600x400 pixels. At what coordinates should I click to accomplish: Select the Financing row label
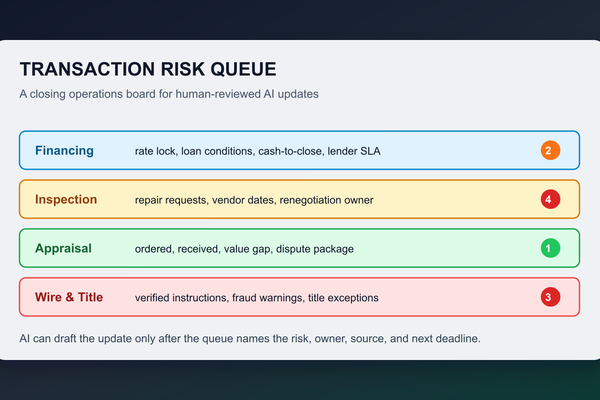click(64, 151)
